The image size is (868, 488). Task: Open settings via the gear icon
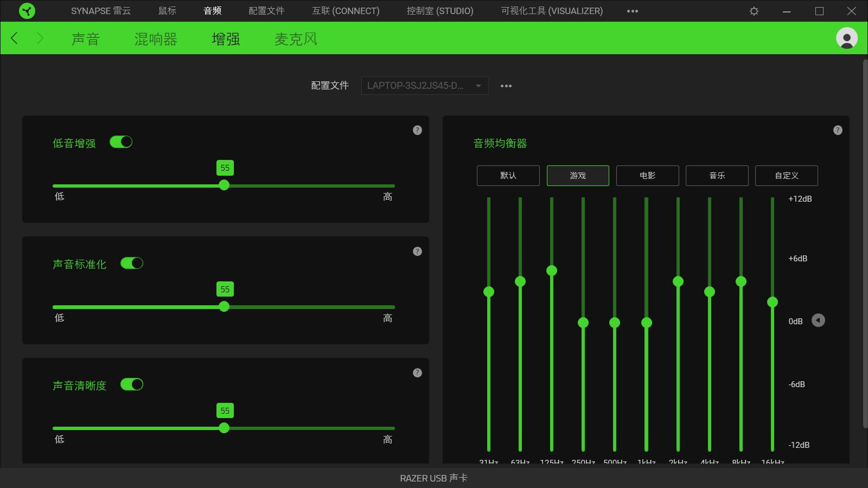coord(754,11)
